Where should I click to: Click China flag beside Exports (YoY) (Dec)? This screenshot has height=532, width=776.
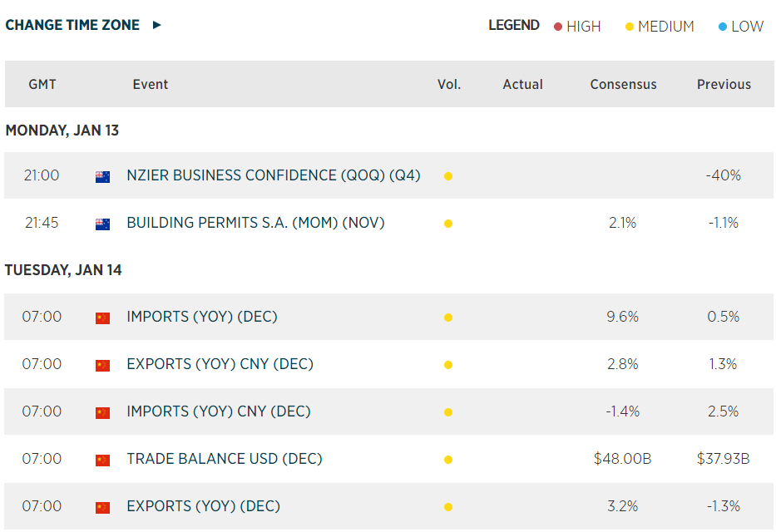102,507
